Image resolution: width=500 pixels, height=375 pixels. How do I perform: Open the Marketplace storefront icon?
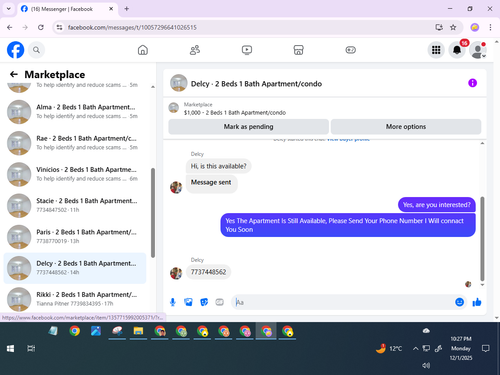pos(298,50)
